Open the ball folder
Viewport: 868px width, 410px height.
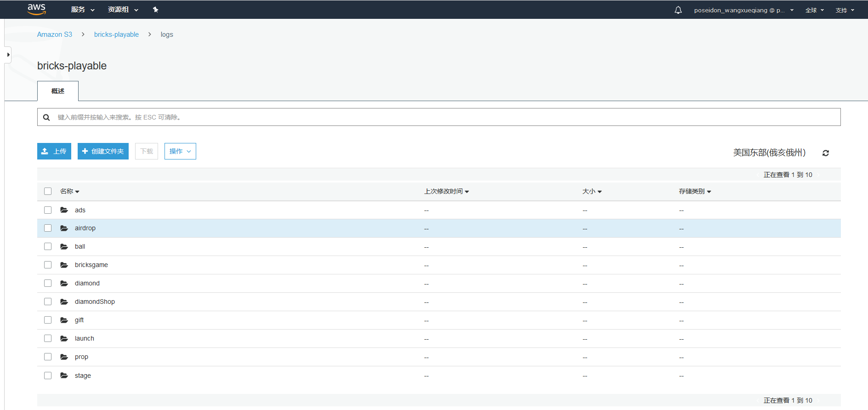(x=80, y=246)
